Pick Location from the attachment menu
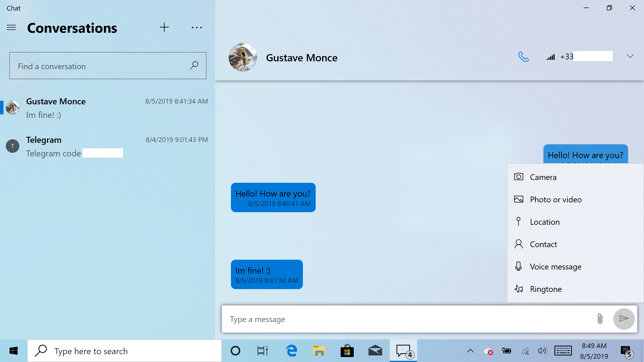 click(545, 222)
